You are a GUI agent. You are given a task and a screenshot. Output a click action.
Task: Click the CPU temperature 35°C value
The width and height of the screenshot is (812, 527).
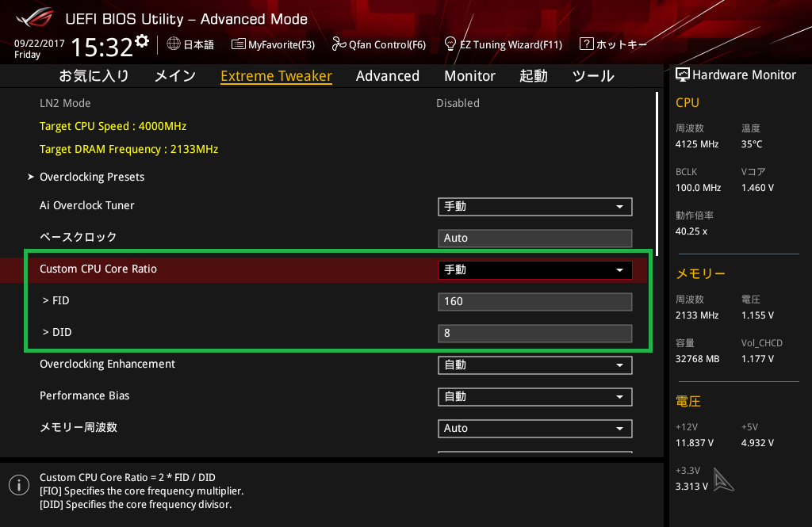pos(752,144)
